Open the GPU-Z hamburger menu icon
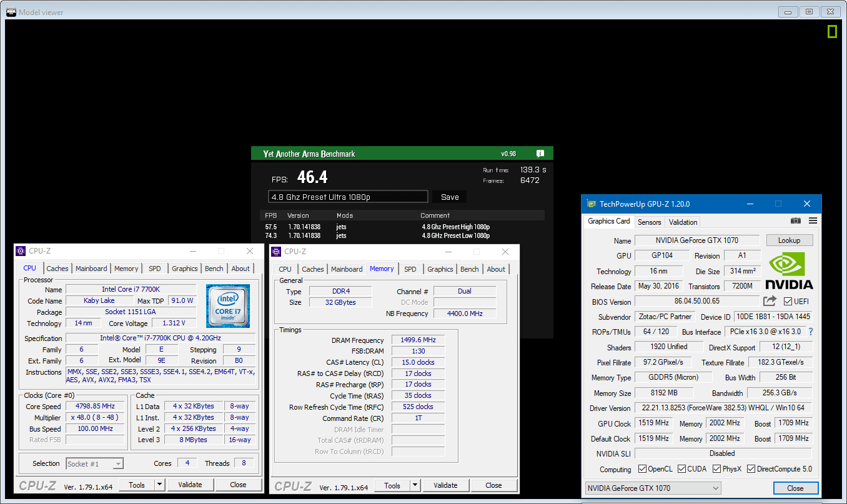This screenshot has width=847, height=504. [x=813, y=220]
